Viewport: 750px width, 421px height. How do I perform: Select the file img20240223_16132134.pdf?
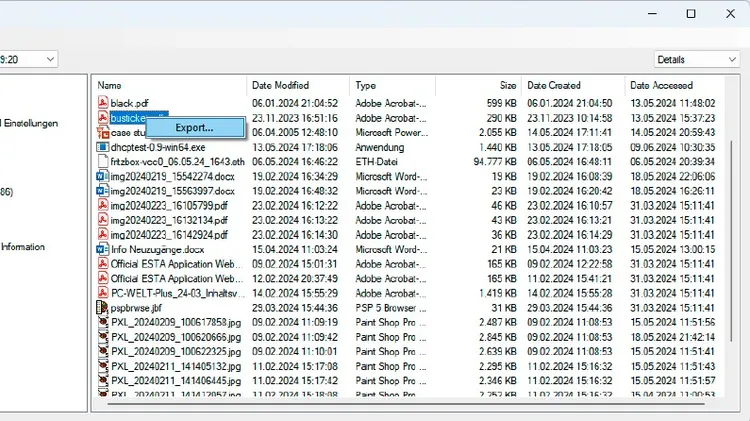[169, 220]
